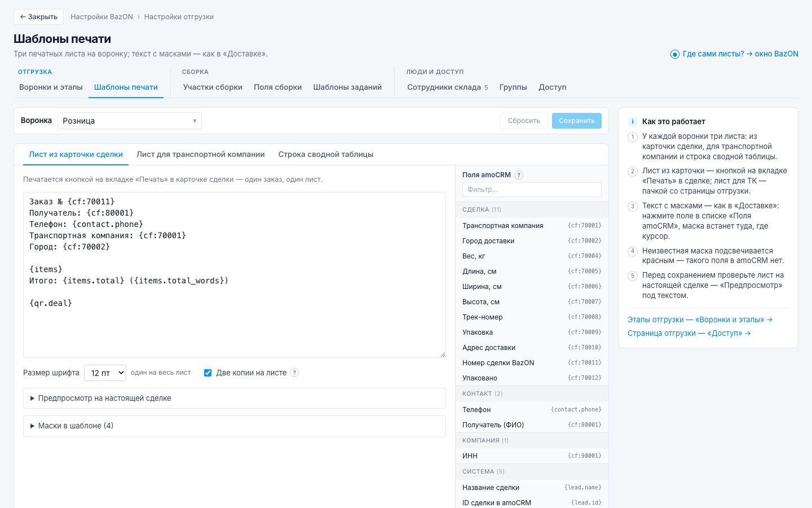The width and height of the screenshot is (812, 508).
Task: Open the font size dropdown 12 пт
Action: tap(105, 373)
